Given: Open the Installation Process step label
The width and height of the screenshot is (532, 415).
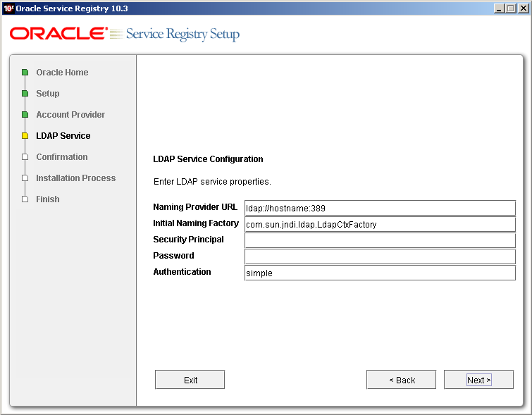Looking at the screenshot, I should pos(76,178).
